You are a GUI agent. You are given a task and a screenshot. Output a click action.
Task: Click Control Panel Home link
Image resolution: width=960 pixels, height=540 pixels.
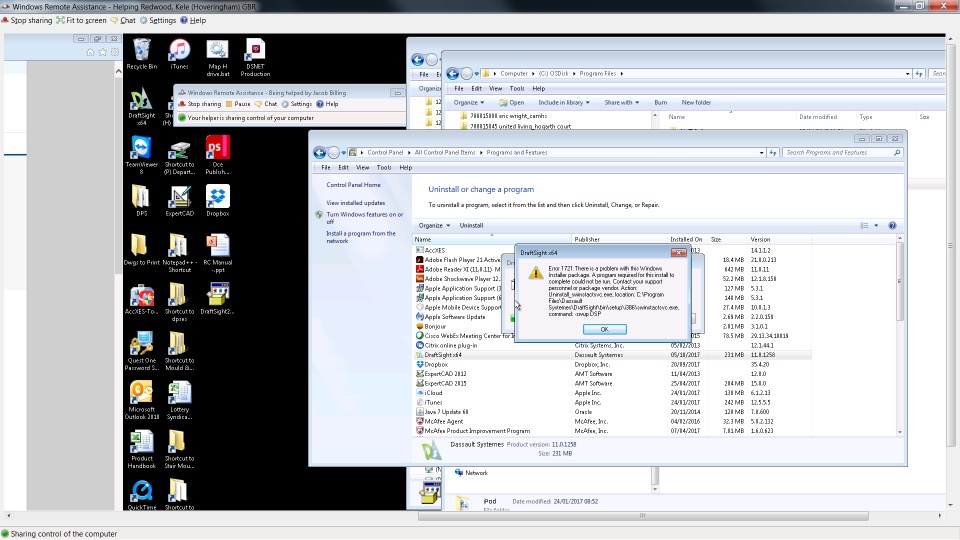pyautogui.click(x=353, y=184)
